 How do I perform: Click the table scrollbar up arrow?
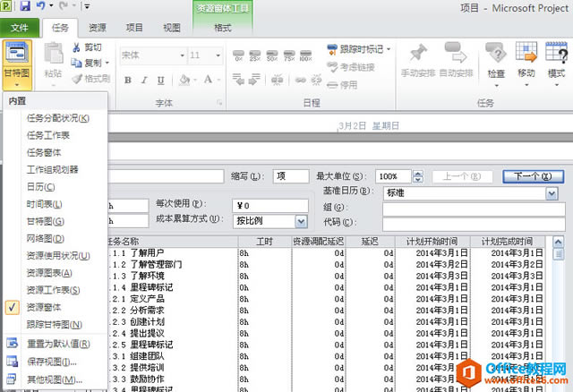pos(558,242)
